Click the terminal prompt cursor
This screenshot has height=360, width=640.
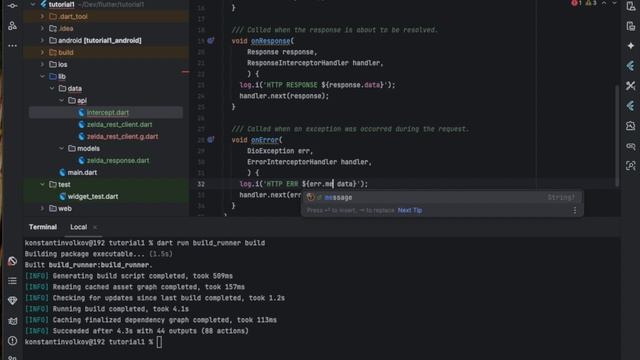click(159, 342)
